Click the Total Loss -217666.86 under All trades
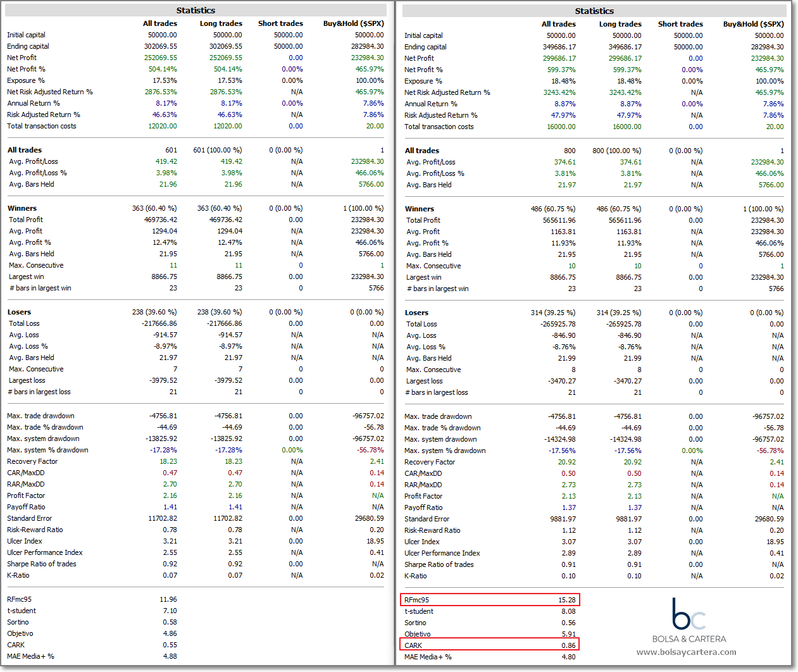The width and height of the screenshot is (798, 672). coord(159,323)
